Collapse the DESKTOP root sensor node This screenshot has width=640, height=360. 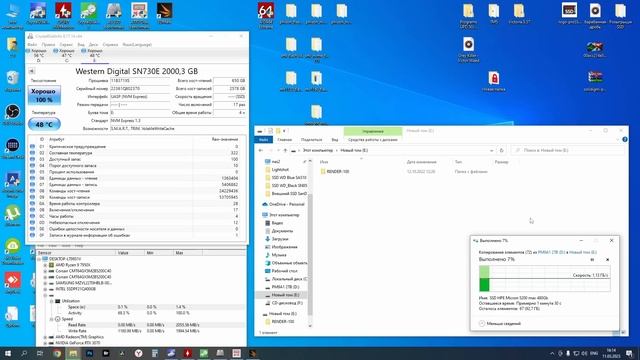coord(39,259)
